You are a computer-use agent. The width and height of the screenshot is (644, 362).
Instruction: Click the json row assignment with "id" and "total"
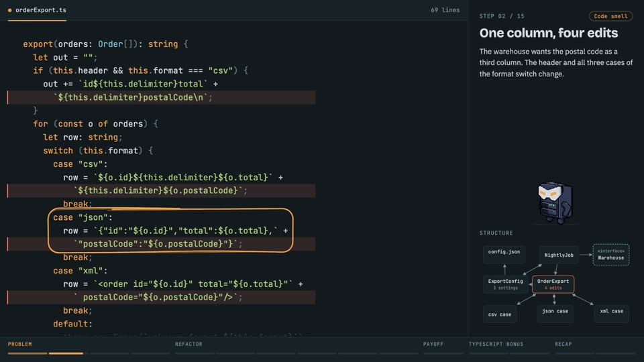pos(175,231)
